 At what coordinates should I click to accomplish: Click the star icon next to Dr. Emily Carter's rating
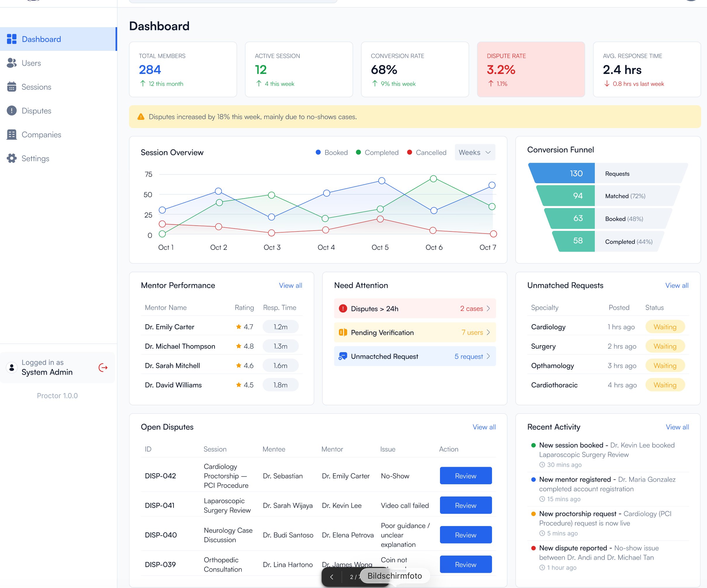(x=239, y=327)
